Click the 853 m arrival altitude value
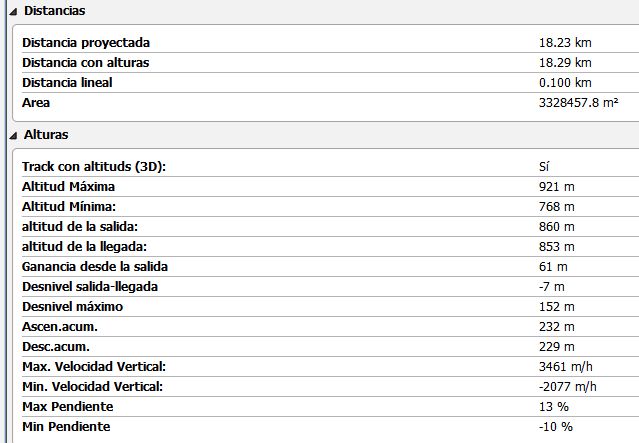The image size is (639, 443). click(556, 247)
